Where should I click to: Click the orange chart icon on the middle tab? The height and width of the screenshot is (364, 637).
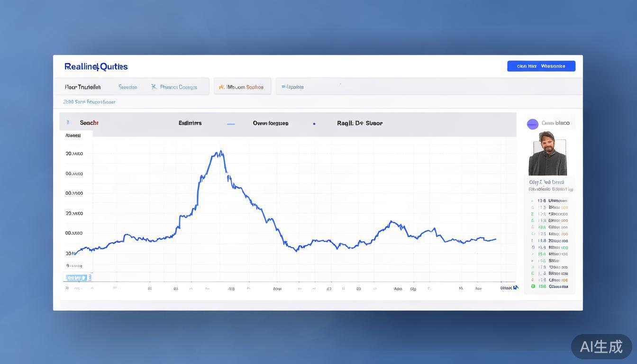pos(221,87)
